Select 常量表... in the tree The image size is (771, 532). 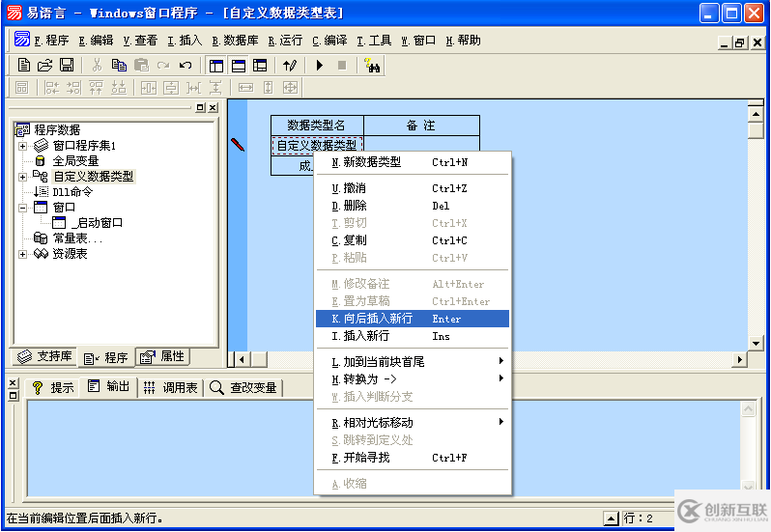[77, 238]
